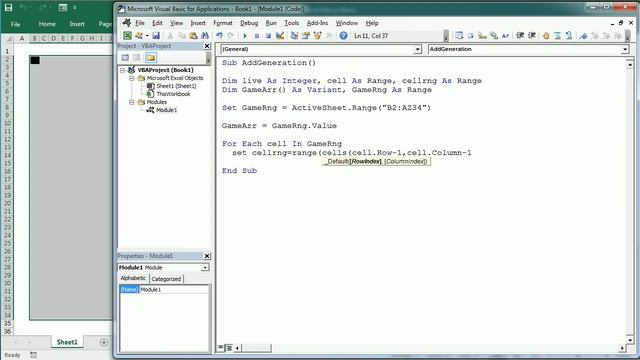640x360 pixels.
Task: Click Excel's Home ribbon tab
Action: [47, 24]
